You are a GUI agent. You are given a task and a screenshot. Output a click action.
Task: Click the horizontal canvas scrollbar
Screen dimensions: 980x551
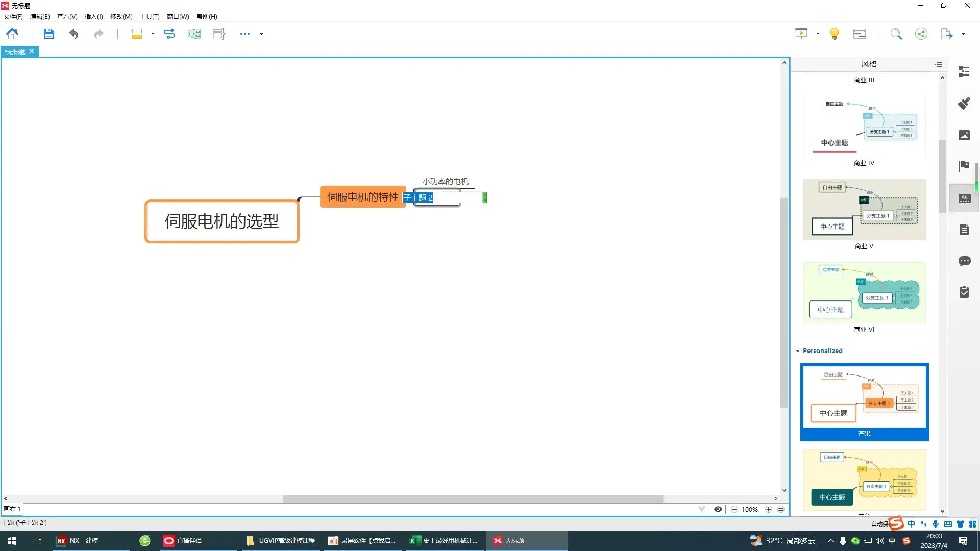(473, 498)
